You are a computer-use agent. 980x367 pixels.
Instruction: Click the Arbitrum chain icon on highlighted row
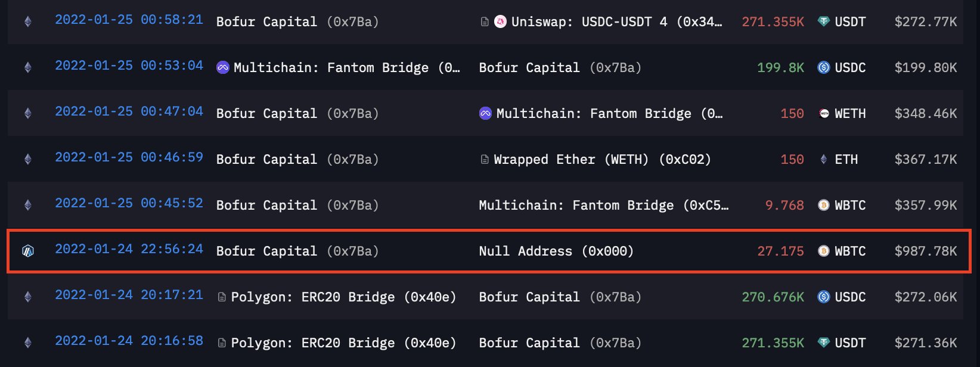click(x=27, y=251)
